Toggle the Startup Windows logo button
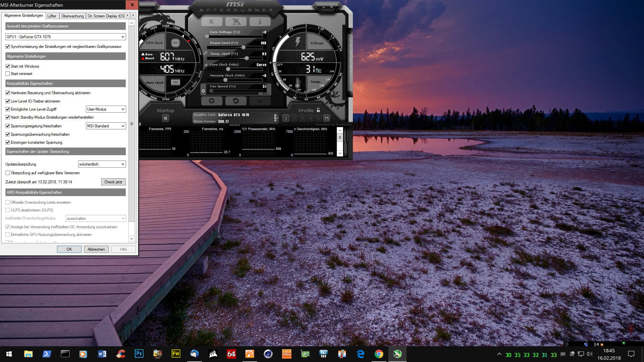 [165, 118]
